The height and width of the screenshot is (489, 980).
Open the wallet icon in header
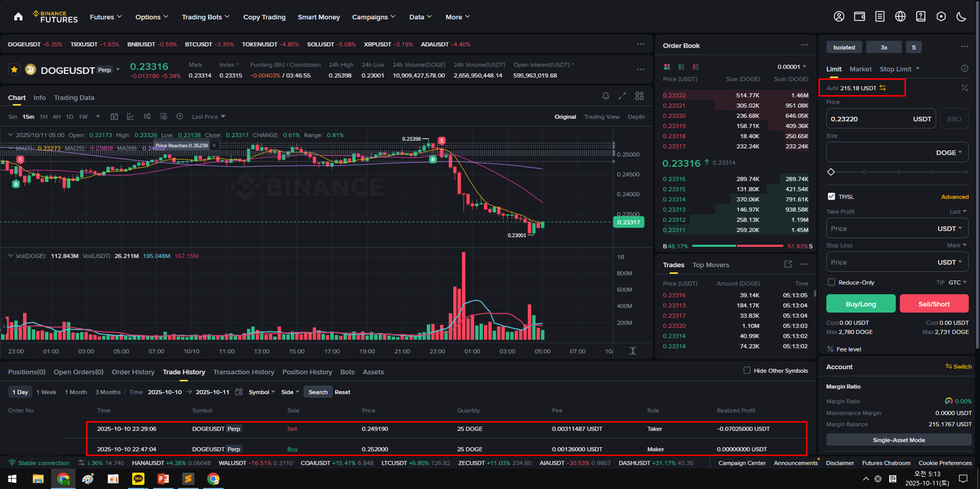click(860, 17)
